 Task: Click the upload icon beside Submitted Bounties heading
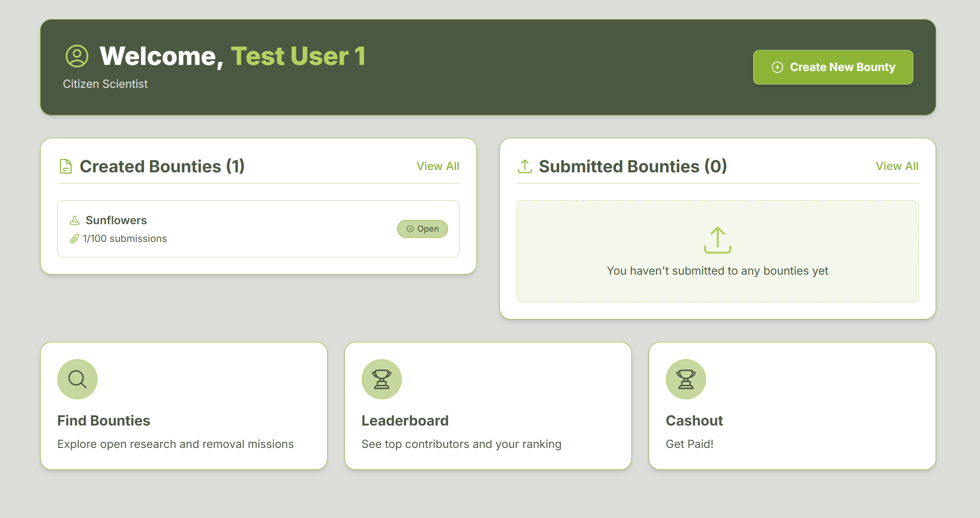pyautogui.click(x=525, y=166)
